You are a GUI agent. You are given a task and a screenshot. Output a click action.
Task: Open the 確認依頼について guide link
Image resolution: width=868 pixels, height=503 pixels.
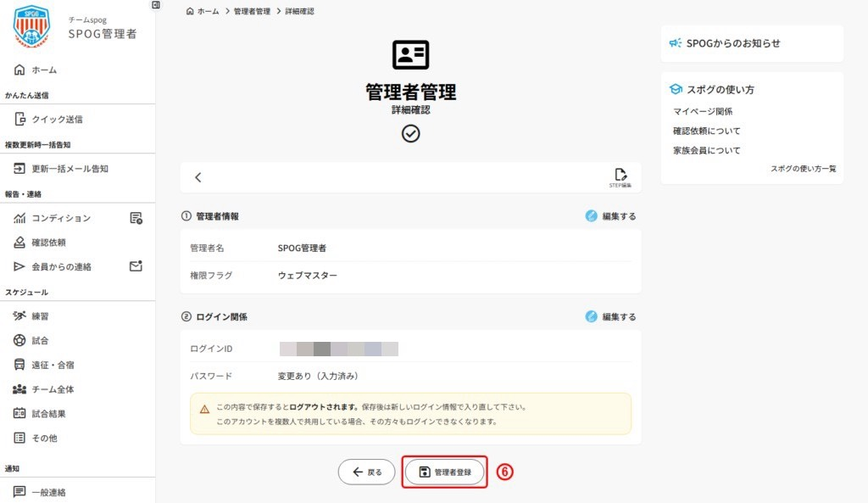706,131
